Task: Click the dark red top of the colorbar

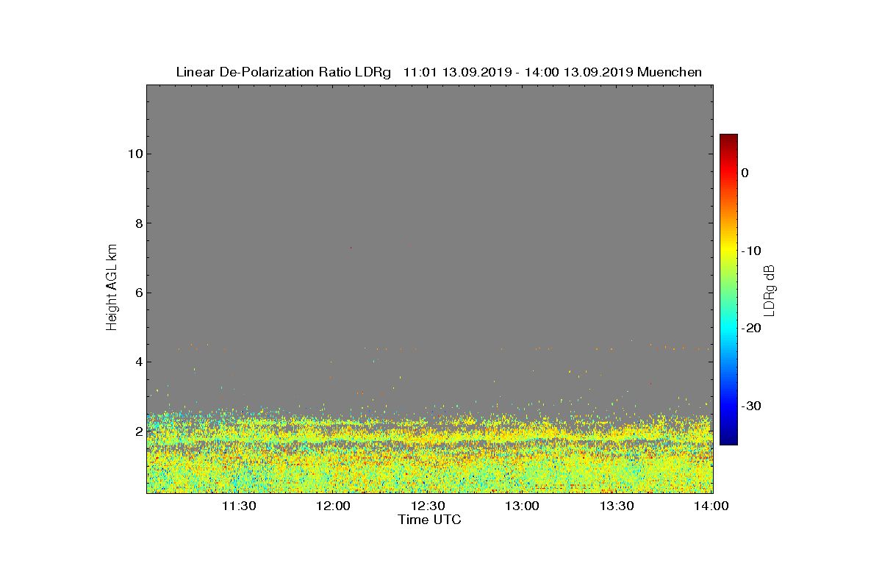Action: pyautogui.click(x=728, y=139)
